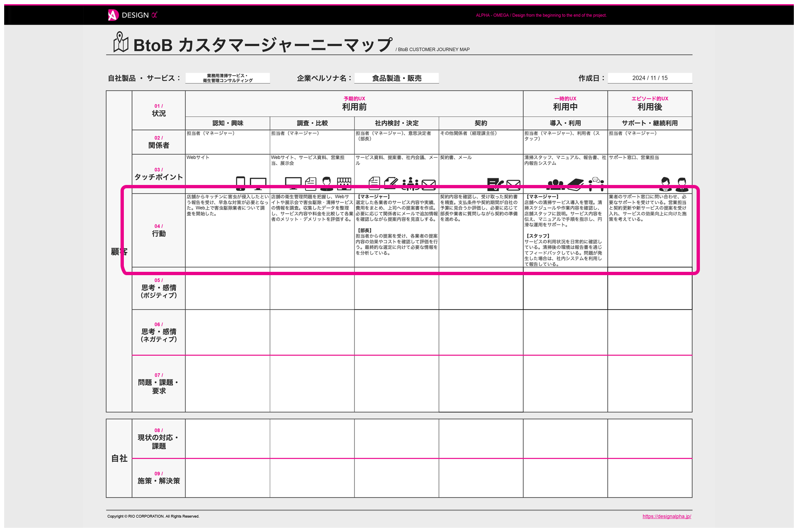
Task: Click the empty 施策・解決策 cell under 契約
Action: (x=481, y=478)
